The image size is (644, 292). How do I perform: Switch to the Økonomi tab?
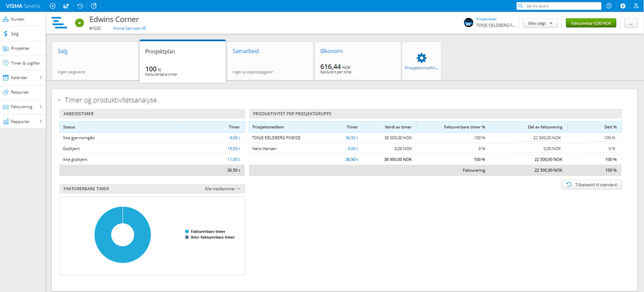pos(356,61)
